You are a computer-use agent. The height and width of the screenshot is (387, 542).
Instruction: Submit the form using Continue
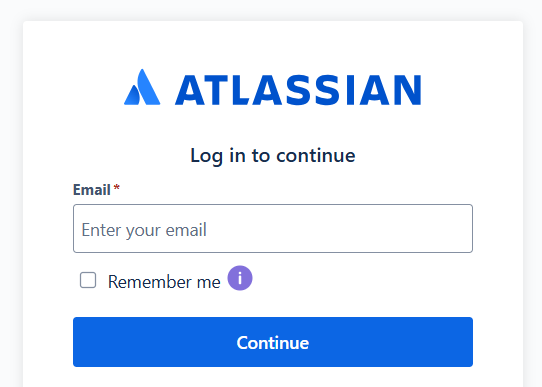click(x=273, y=342)
